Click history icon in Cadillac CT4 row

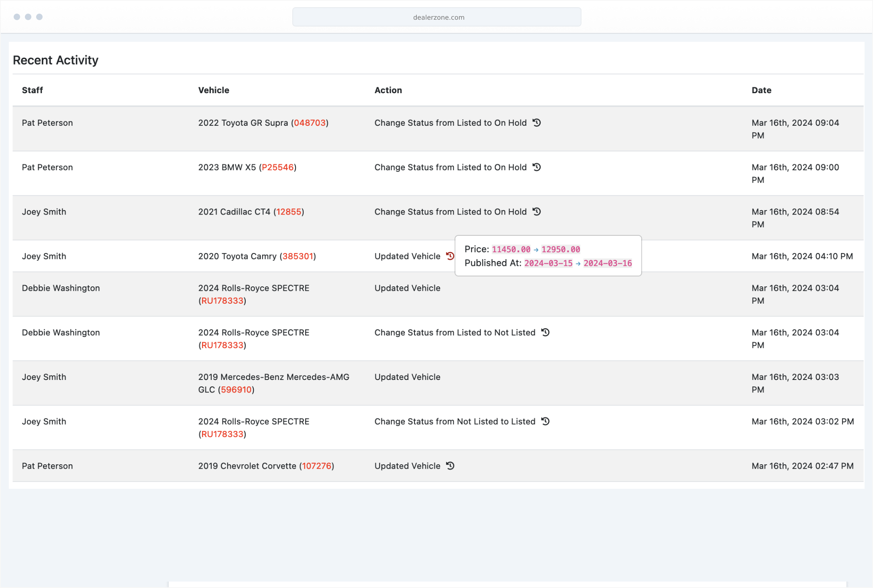point(536,212)
